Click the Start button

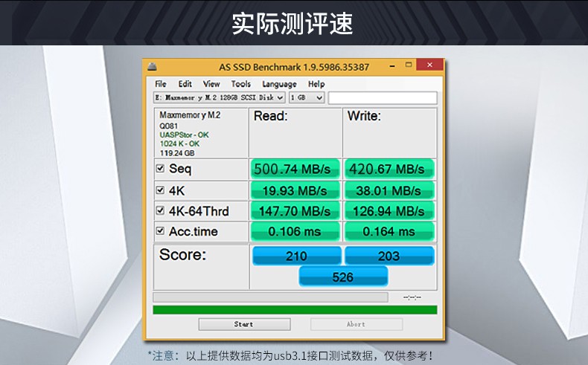[244, 324]
